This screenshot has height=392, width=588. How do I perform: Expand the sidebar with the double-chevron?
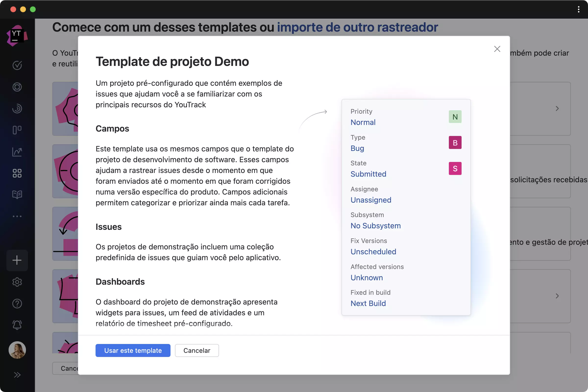(x=17, y=375)
